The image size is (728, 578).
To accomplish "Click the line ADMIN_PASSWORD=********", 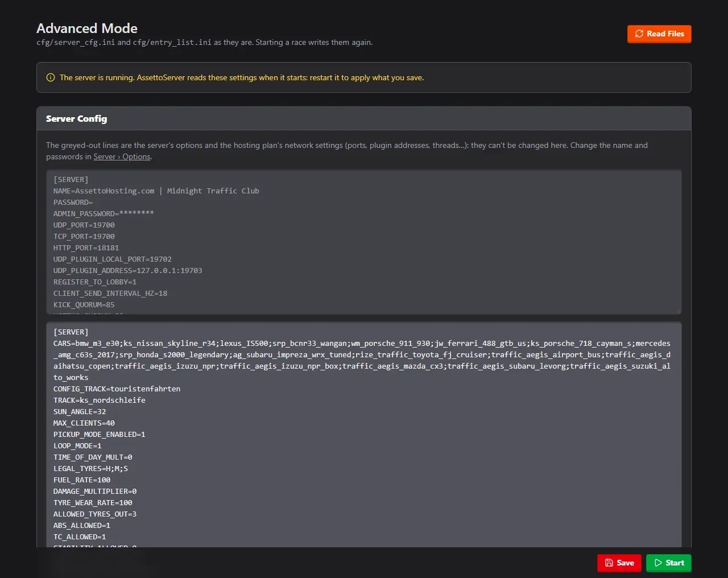I will 104,213.
